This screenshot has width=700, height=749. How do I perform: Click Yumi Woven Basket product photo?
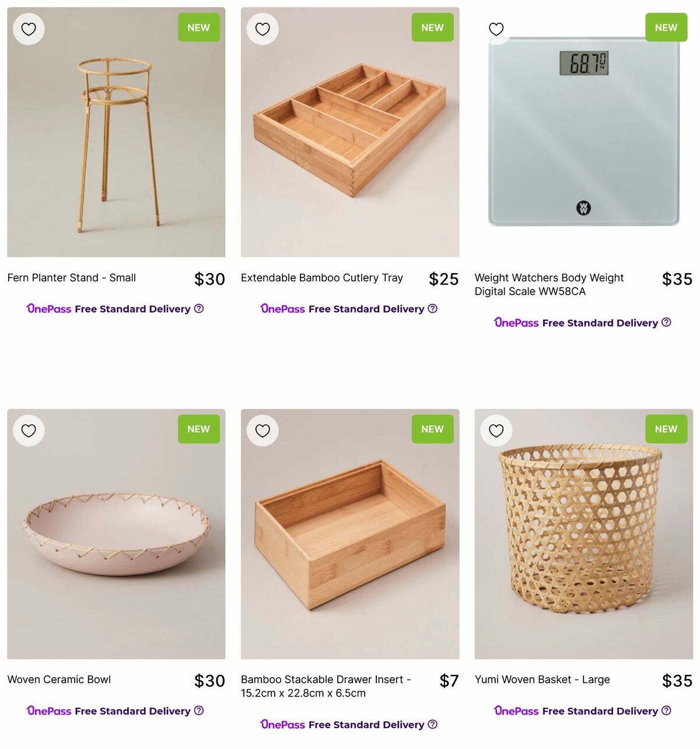pos(583,534)
